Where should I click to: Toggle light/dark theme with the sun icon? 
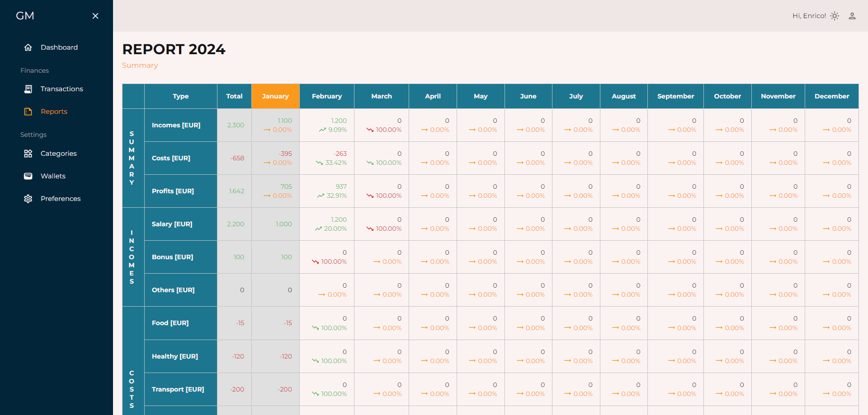835,16
